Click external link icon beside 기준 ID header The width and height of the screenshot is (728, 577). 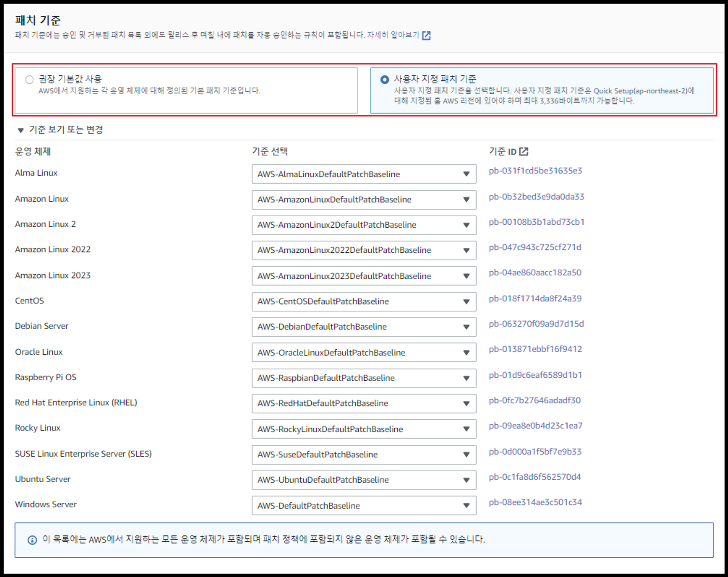coord(524,152)
